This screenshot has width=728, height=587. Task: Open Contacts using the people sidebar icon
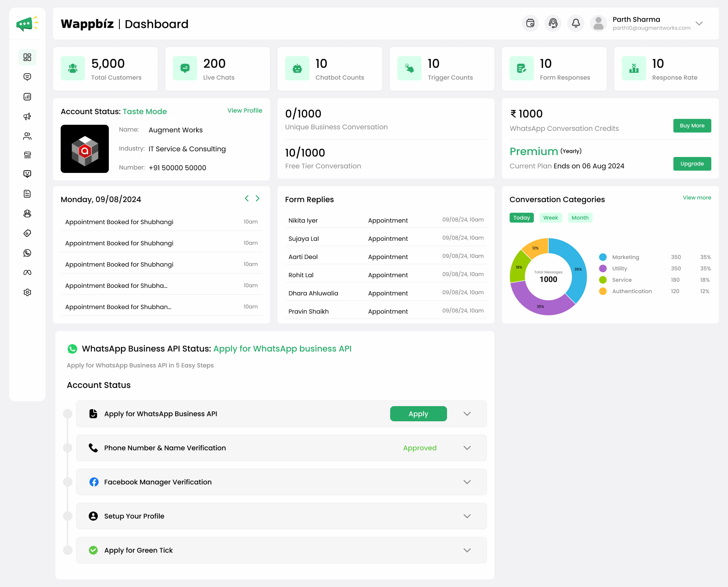click(x=27, y=136)
